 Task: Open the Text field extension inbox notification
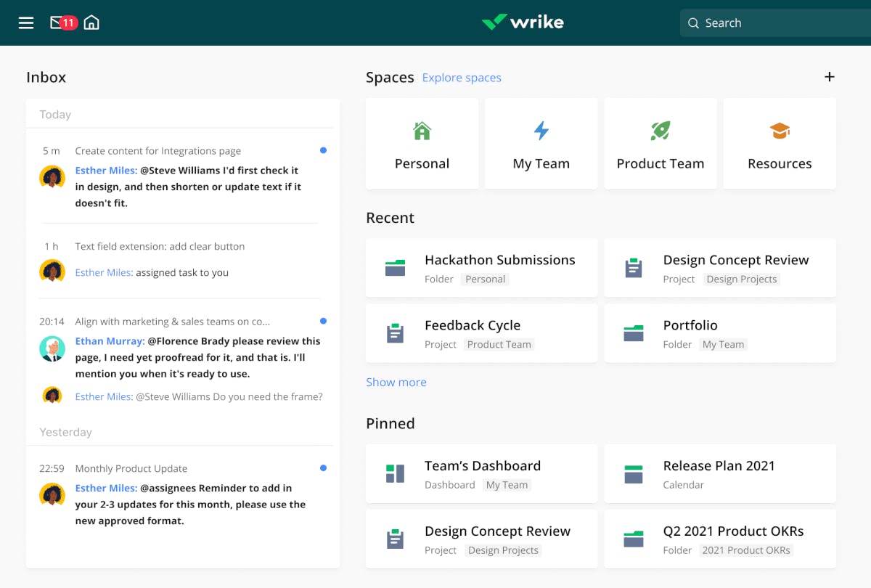[x=160, y=247]
